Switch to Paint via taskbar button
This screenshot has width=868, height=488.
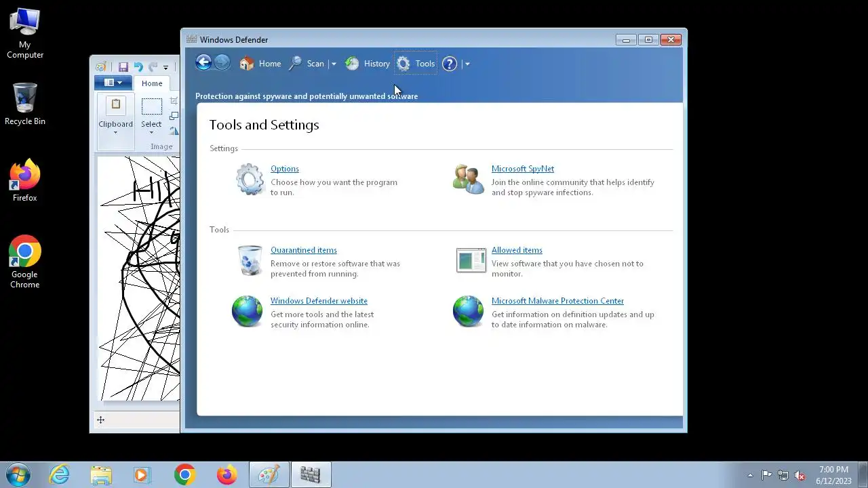[269, 474]
